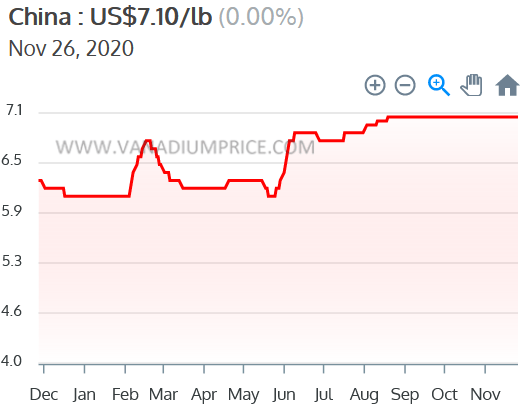Click the 5.3 y-axis value label
The height and width of the screenshot is (414, 528).
click(x=12, y=261)
